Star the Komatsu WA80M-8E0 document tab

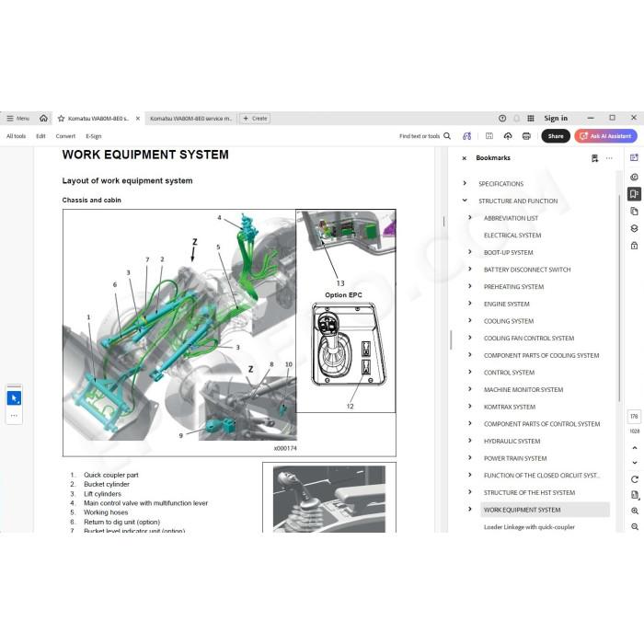tap(62, 119)
